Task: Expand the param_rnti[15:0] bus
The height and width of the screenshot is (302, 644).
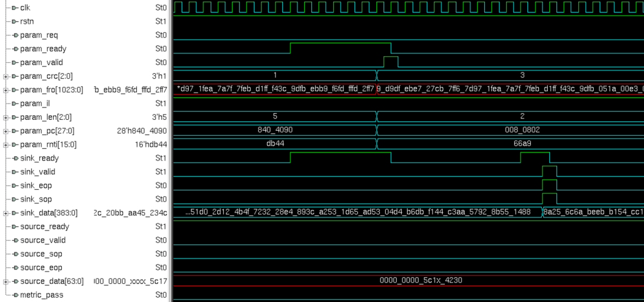Action: (5, 144)
